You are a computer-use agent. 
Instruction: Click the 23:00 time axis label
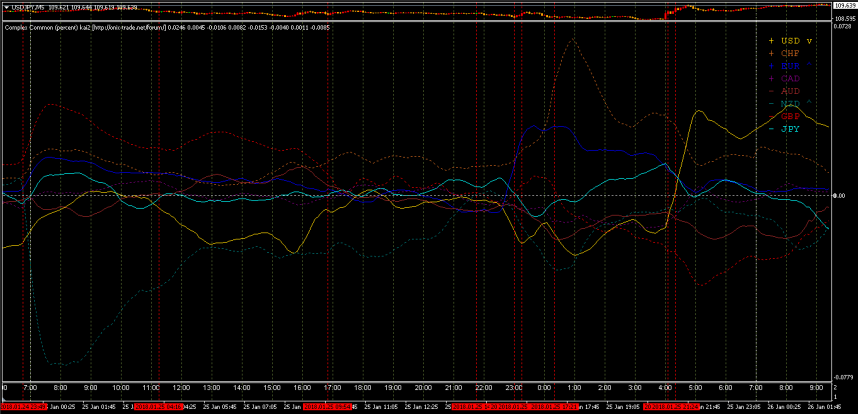tap(514, 387)
